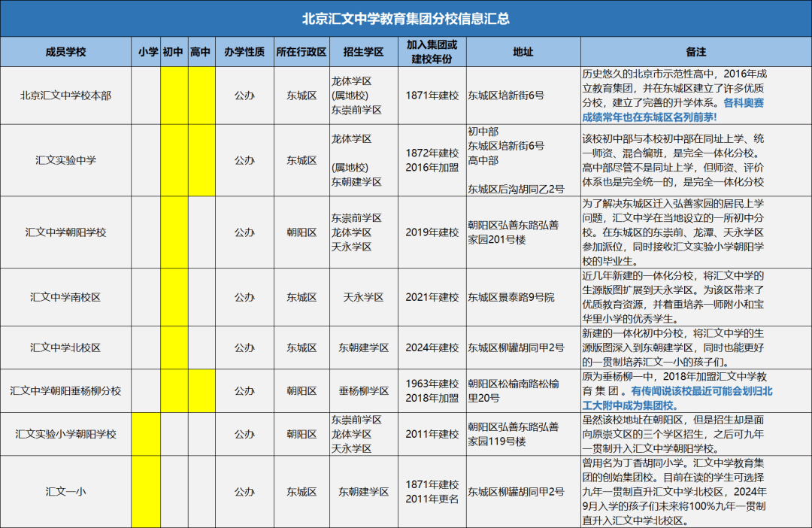
Task: Select address 东城区培新街6号 in 校本部 row
Action: click(506, 96)
